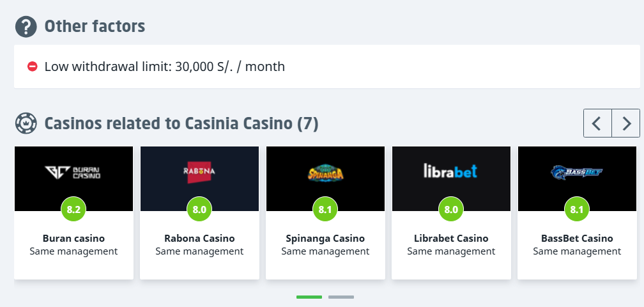Open the Buran Casino logo thumbnail

coord(73,172)
